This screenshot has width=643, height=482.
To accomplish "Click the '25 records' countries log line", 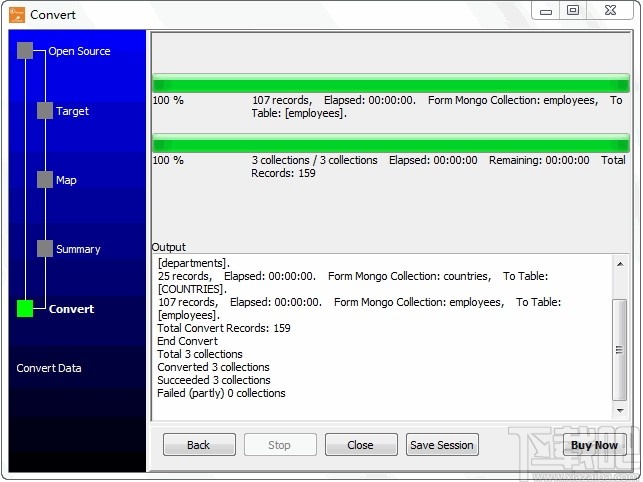I will point(353,276).
